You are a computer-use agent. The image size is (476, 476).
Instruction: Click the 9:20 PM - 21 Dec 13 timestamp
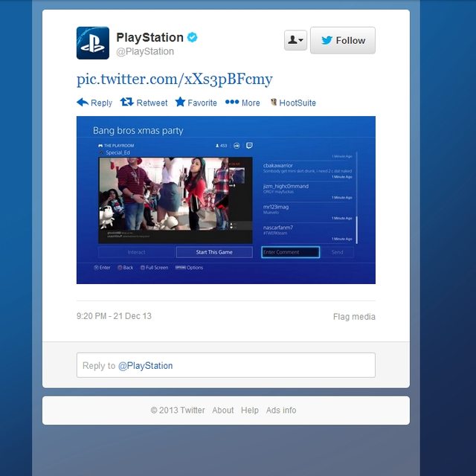coord(114,316)
